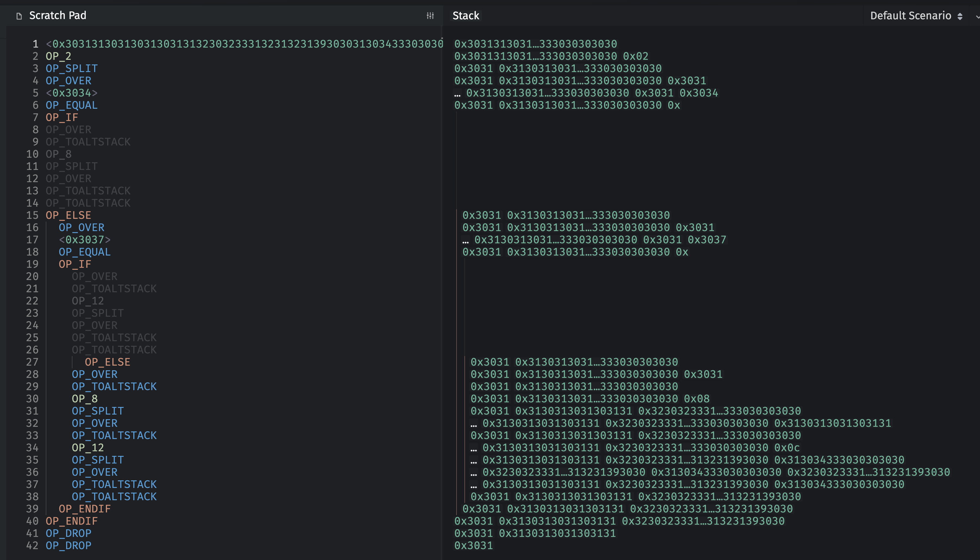
Task: Click OP_IF on line 7
Action: [61, 117]
